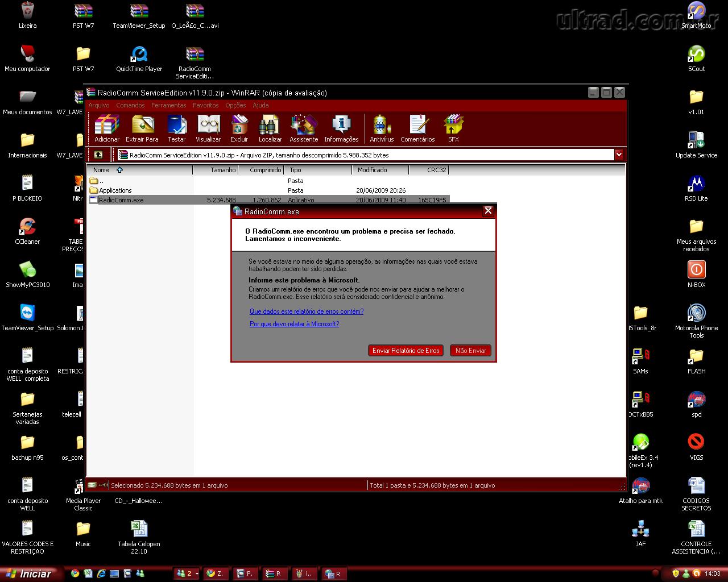Select the ShowMyPC3010 desktop icon

point(27,275)
